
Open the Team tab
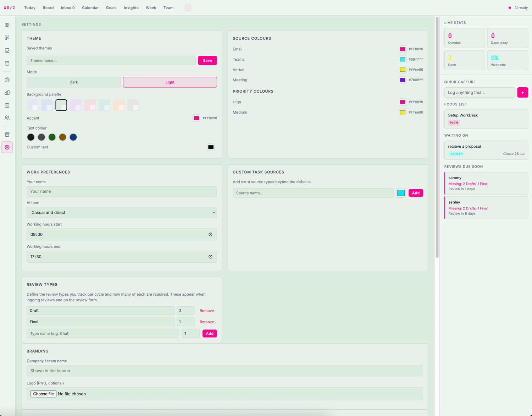click(168, 8)
